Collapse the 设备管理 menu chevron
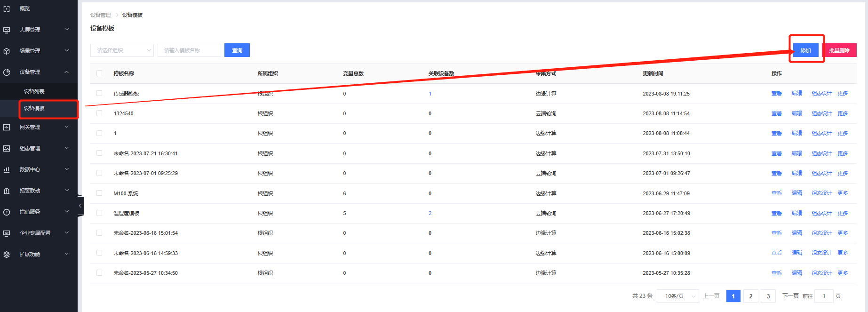Image resolution: width=868 pixels, height=312 pixels. coord(66,72)
